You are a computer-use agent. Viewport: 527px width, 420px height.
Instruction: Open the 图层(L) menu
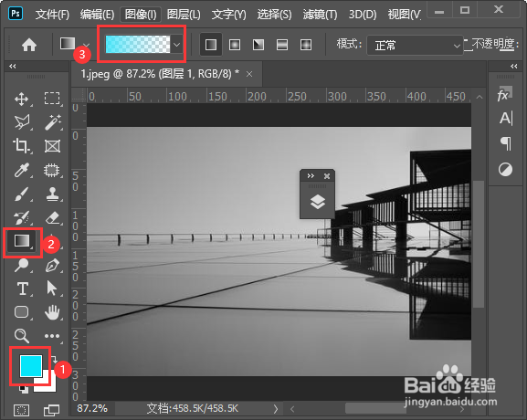click(184, 15)
